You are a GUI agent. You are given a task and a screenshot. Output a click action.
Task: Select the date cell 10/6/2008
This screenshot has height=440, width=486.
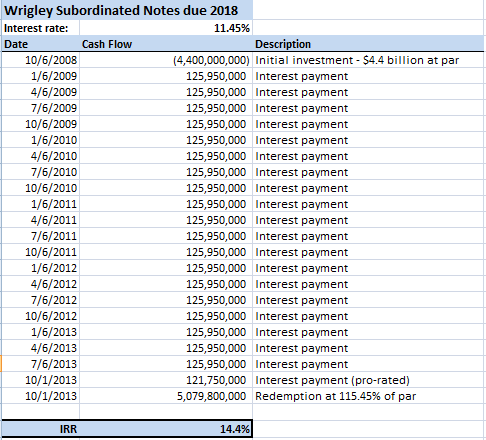tap(41, 60)
